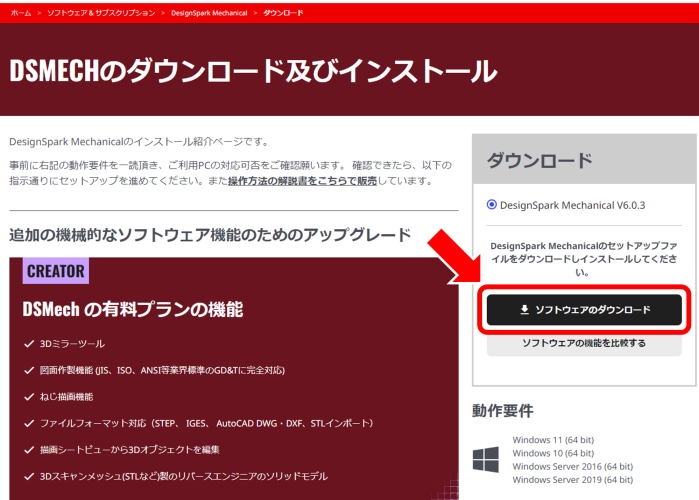Click the checkmark beside 3Dミラーツール
Screen dimensions: 699x500
point(28,344)
